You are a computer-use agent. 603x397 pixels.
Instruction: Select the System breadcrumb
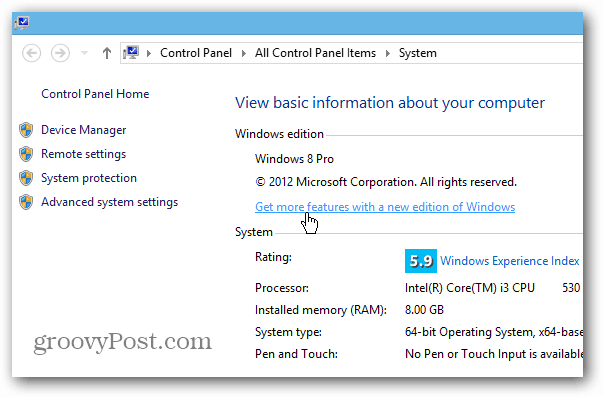(418, 53)
